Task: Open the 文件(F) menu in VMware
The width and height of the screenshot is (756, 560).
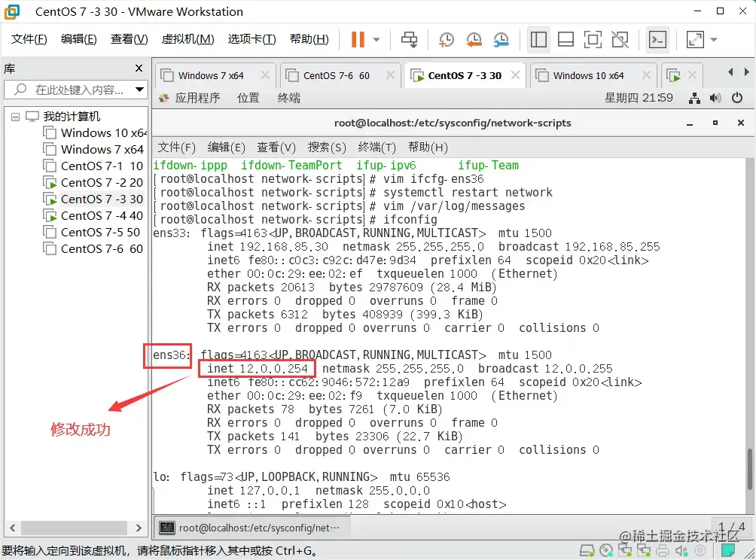Action: click(29, 39)
